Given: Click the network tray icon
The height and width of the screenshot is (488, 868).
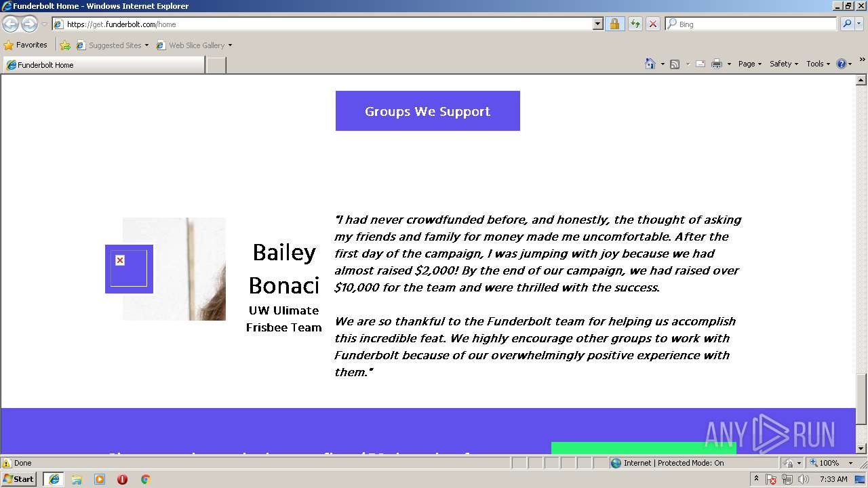Looking at the screenshot, I should (787, 479).
